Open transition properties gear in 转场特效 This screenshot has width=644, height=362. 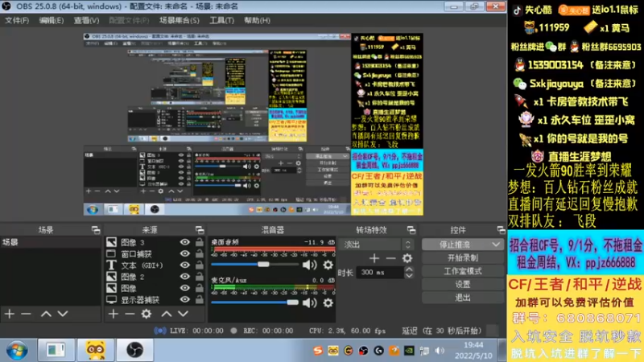point(407,258)
